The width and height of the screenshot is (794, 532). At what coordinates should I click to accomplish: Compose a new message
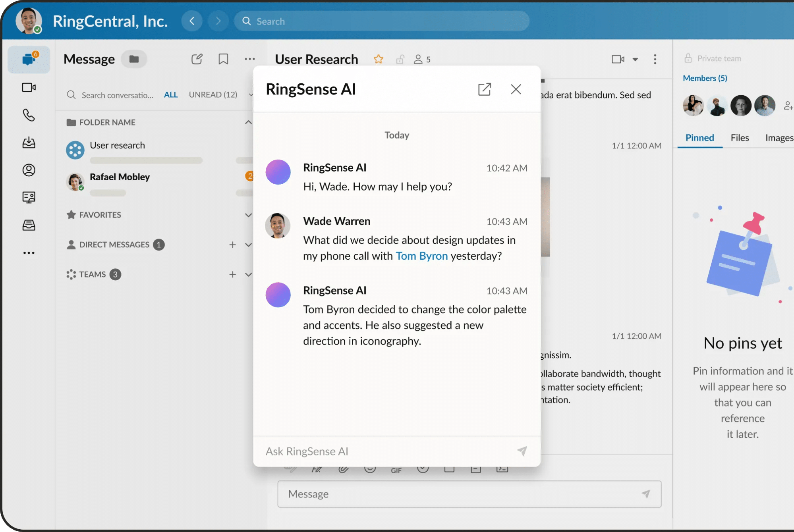197,58
